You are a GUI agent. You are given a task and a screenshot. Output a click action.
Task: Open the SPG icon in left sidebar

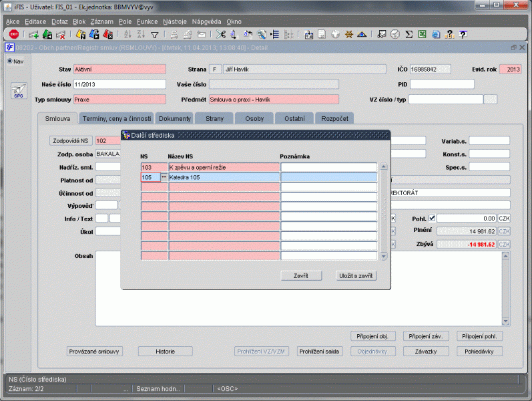(x=18, y=91)
